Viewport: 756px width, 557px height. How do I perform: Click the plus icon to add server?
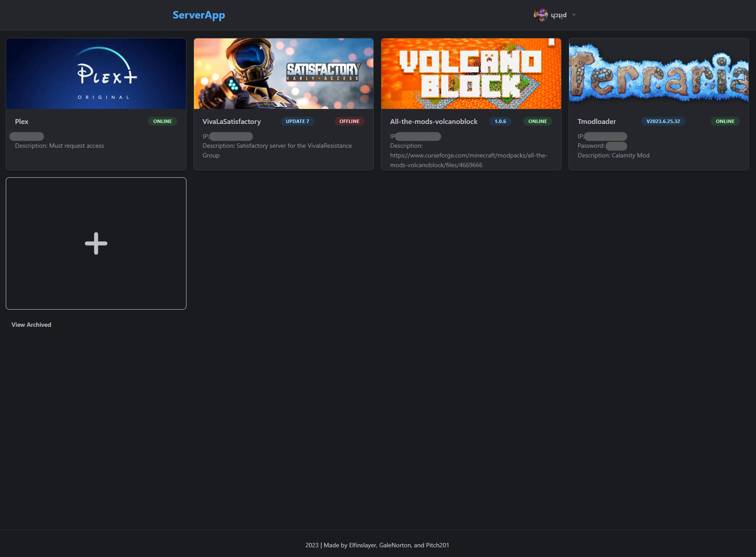(96, 243)
